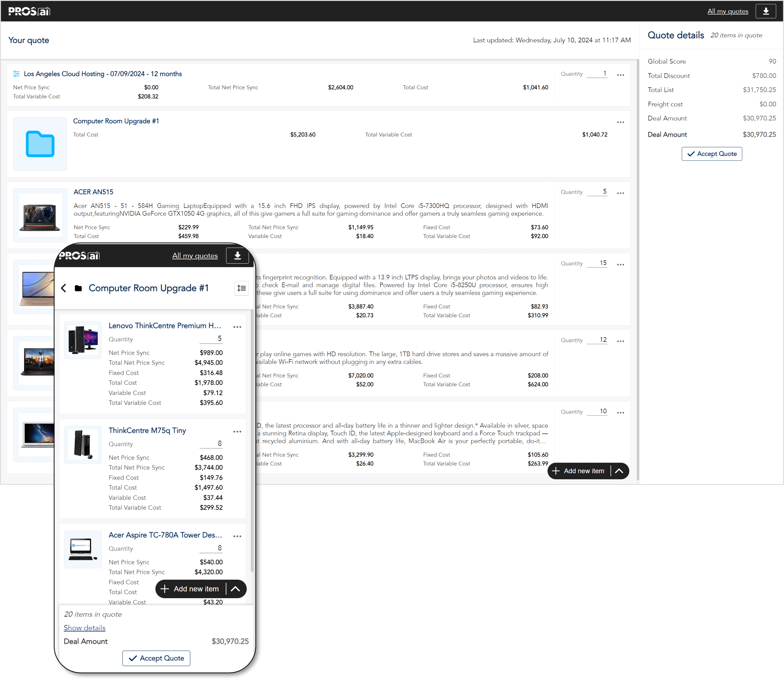Viewport: 784px width, 680px height.
Task: Click the line spacing view icon in mobile
Action: (242, 288)
